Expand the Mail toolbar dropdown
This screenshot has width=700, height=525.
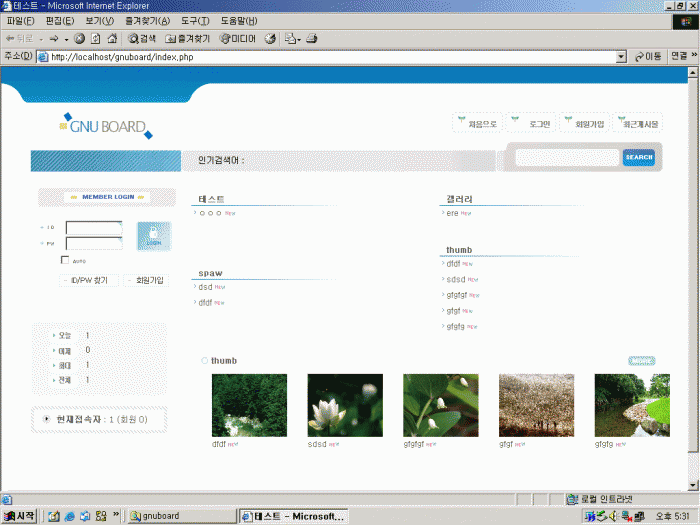point(298,39)
